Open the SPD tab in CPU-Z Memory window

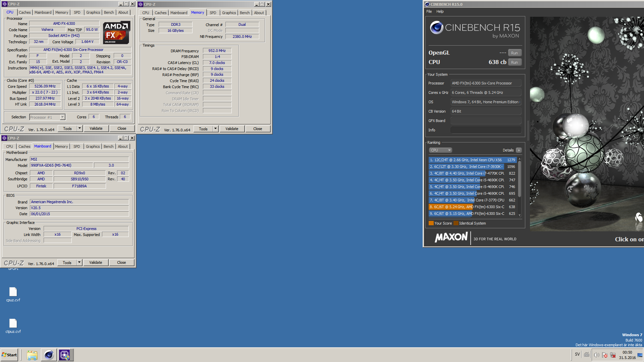[213, 13]
